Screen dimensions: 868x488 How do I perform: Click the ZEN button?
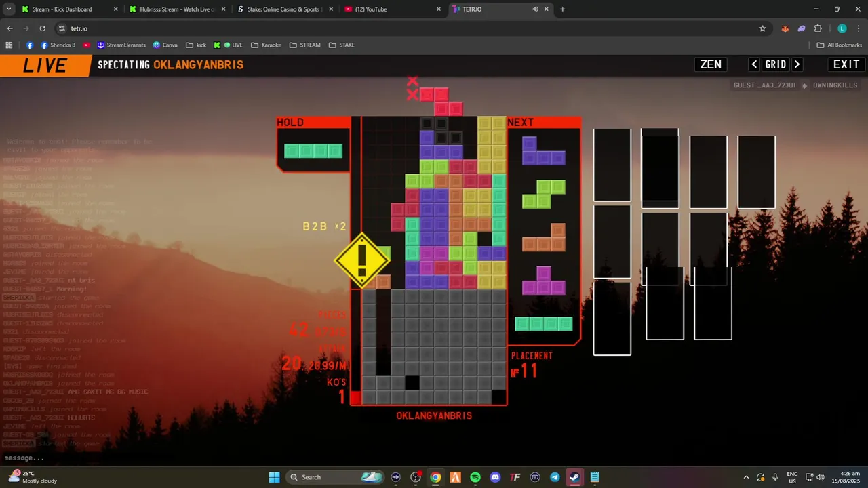coord(711,64)
